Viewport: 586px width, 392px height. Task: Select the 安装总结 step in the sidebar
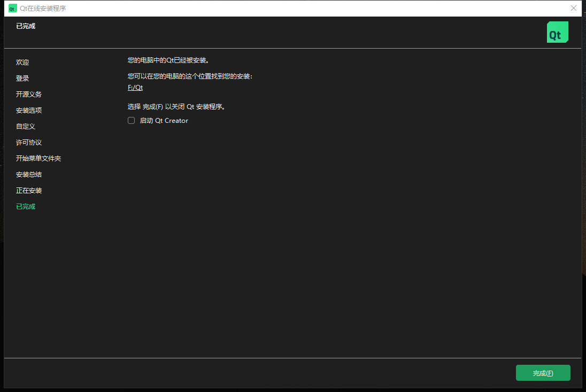click(x=29, y=175)
